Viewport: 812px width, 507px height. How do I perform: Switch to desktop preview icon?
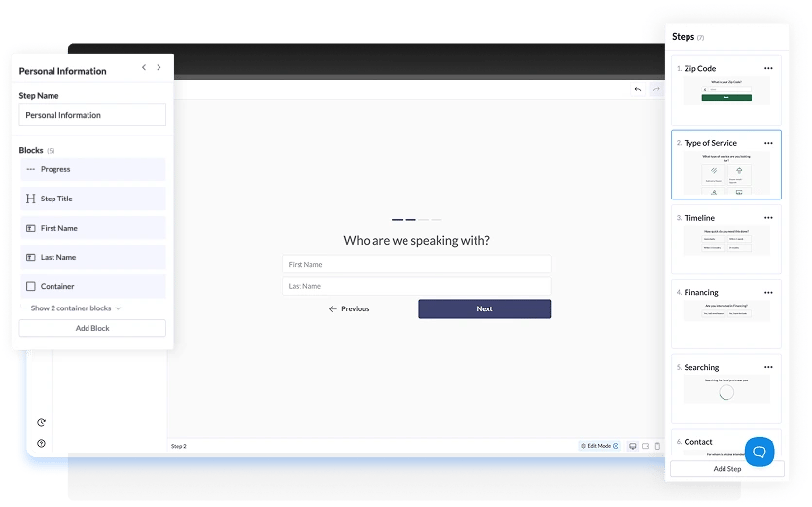[x=633, y=446]
